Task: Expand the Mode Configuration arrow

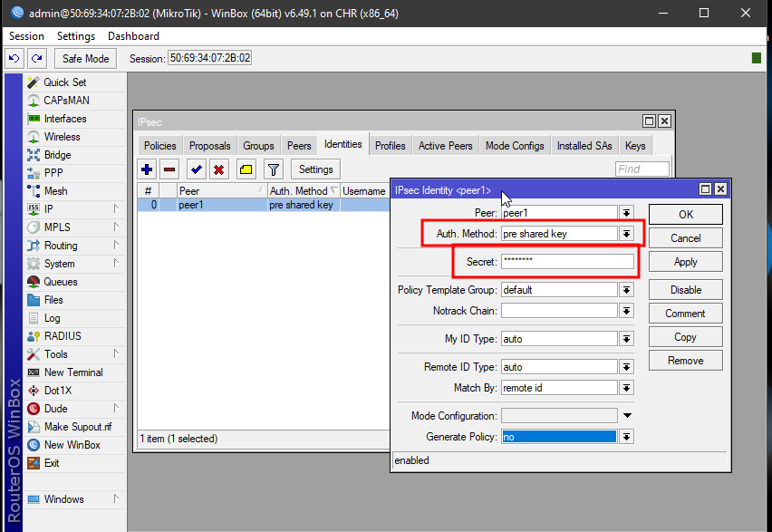Action: coord(626,416)
